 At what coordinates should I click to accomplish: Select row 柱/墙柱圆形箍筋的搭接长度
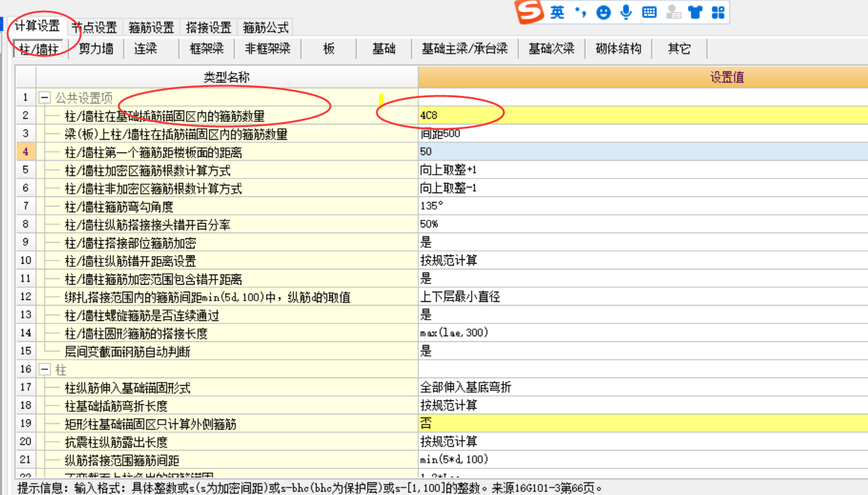pyautogui.click(x=136, y=334)
